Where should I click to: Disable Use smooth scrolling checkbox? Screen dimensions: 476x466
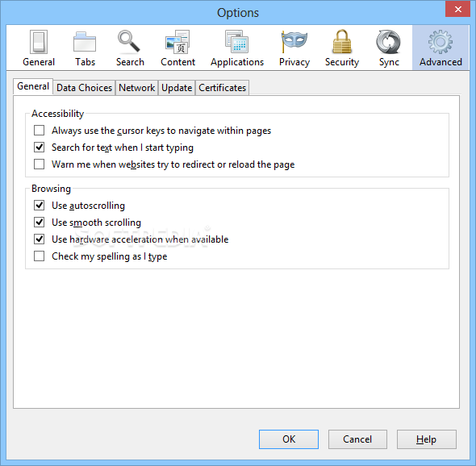[x=40, y=223]
